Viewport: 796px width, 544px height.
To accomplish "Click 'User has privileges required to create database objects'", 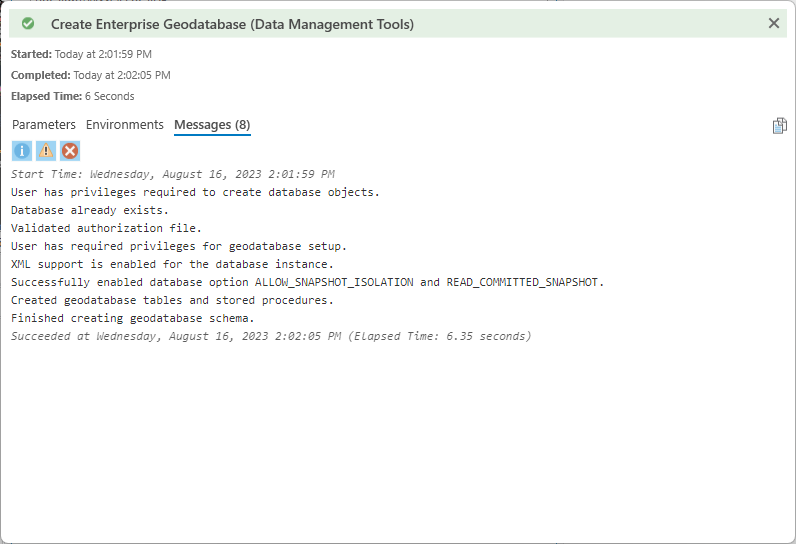I will click(195, 192).
